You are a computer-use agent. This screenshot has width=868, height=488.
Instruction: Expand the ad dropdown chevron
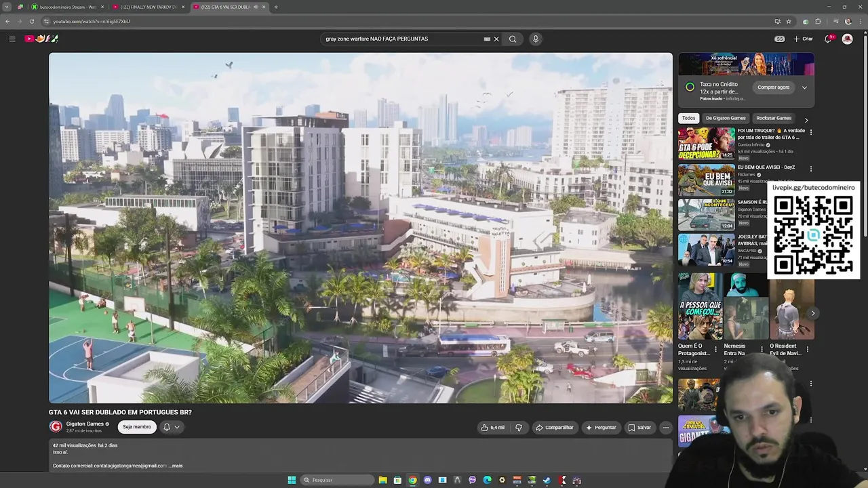tap(804, 87)
